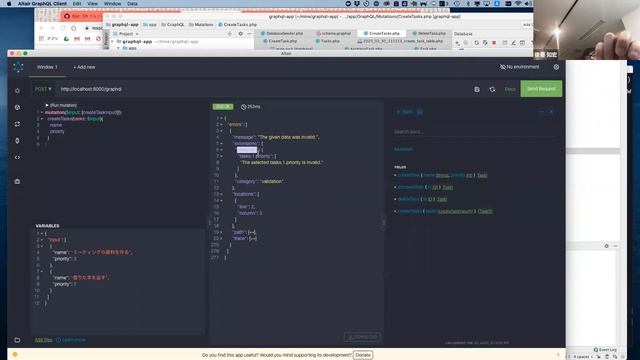Click the Wi-Fi icon in the menu bar
The image size is (640, 360).
(x=518, y=4)
